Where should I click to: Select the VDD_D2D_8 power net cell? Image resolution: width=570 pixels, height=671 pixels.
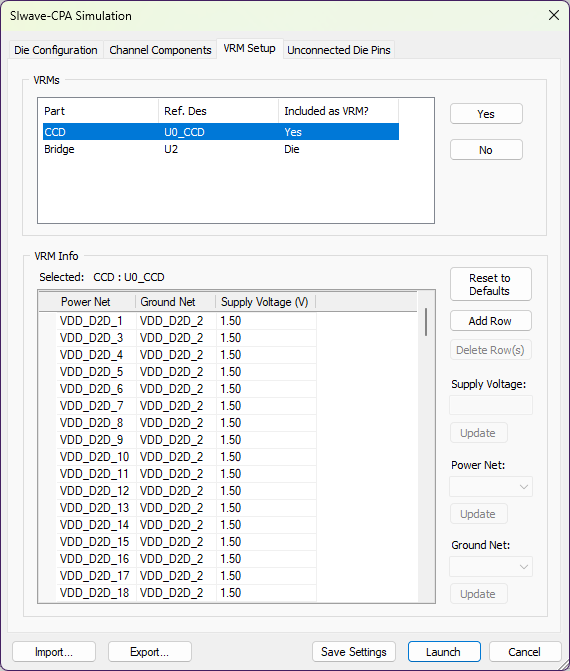coord(96,423)
